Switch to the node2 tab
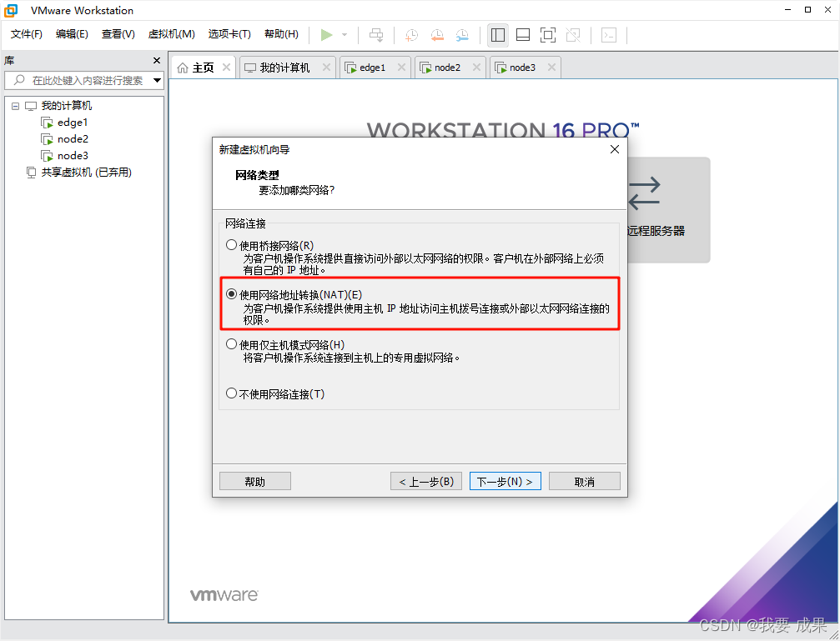 446,67
